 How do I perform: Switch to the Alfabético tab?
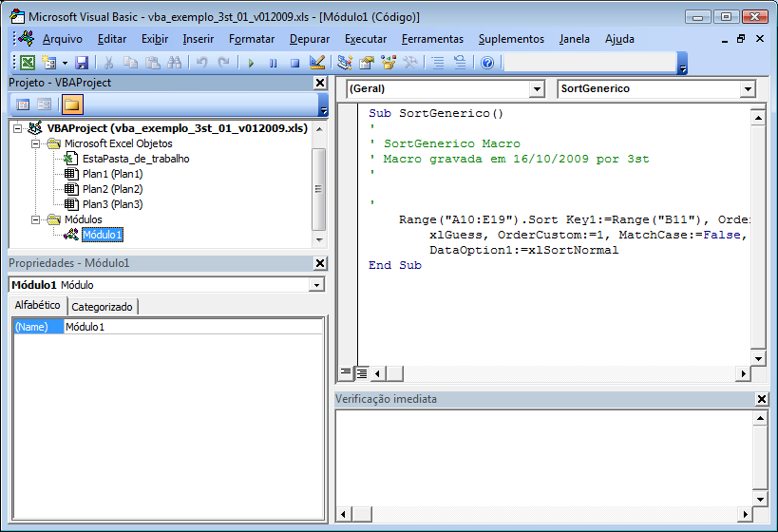point(37,305)
